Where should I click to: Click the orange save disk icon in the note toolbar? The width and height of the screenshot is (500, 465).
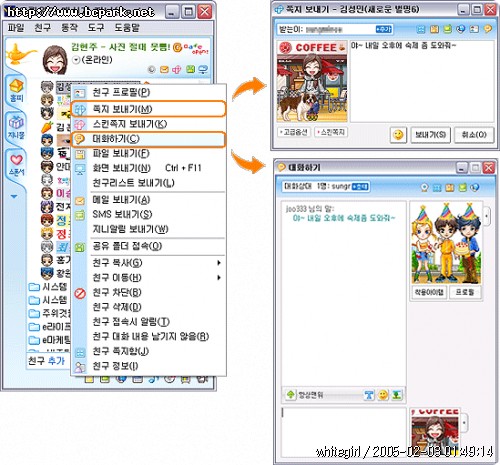(x=434, y=29)
